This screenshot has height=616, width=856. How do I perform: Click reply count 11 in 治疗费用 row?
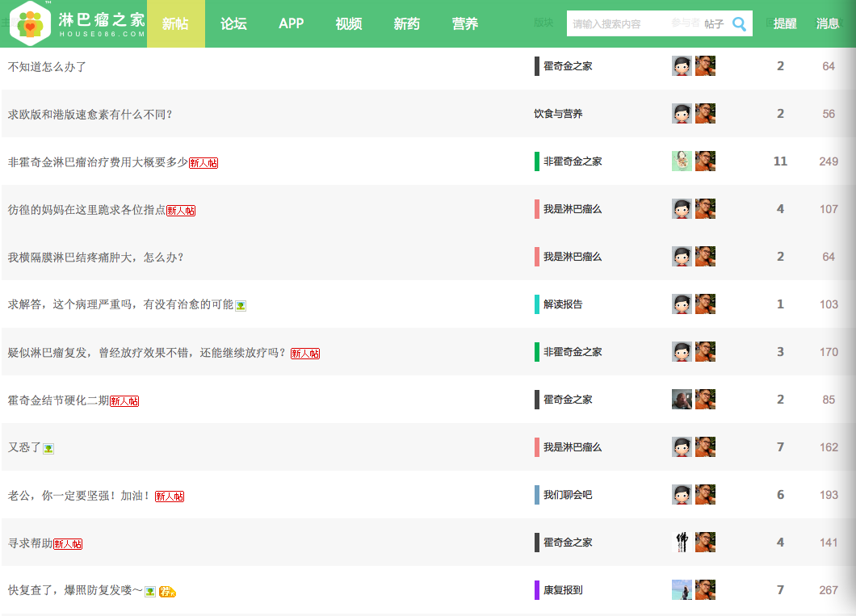[780, 161]
